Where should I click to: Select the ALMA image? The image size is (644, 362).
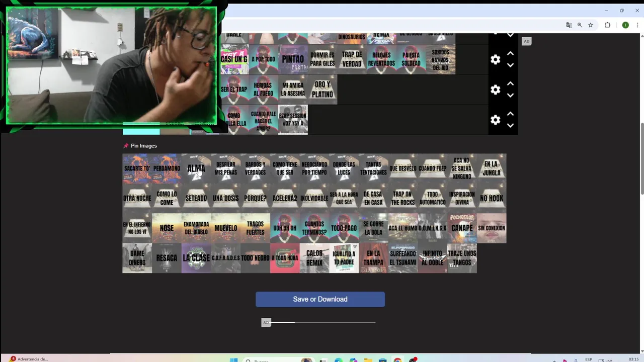[196, 168]
